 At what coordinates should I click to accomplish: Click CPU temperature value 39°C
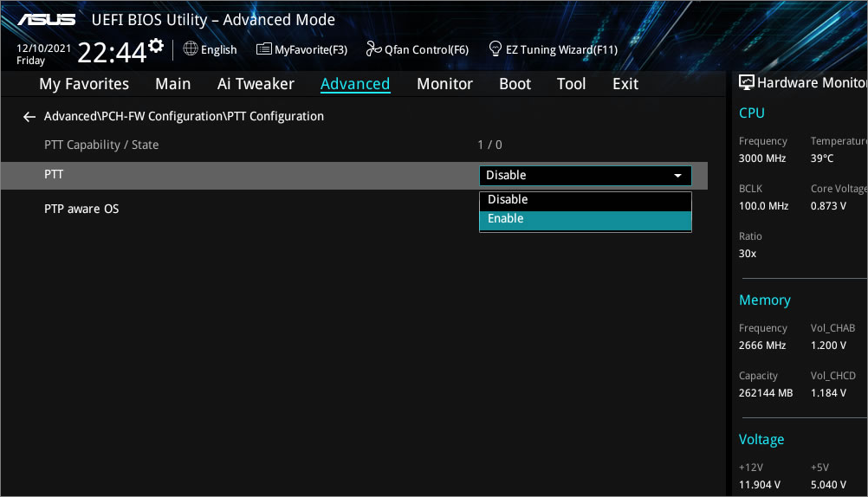point(822,158)
